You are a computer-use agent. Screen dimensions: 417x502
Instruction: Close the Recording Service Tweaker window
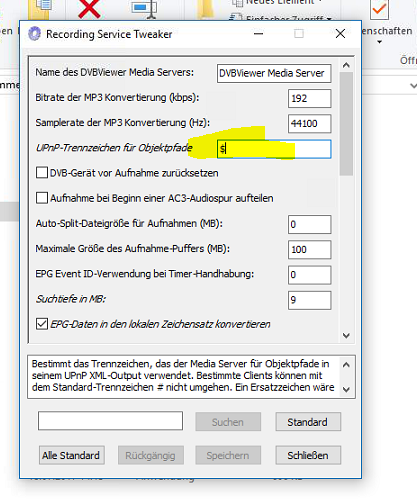click(340, 34)
